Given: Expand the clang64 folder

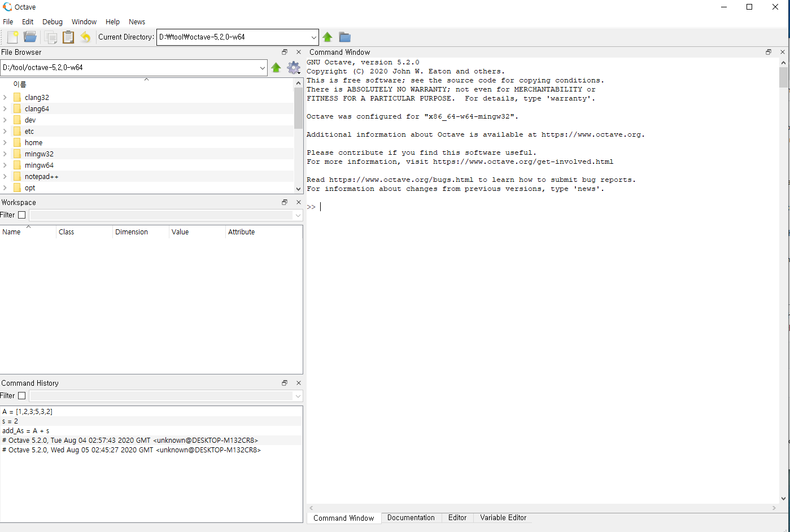Looking at the screenshot, I should [x=5, y=108].
